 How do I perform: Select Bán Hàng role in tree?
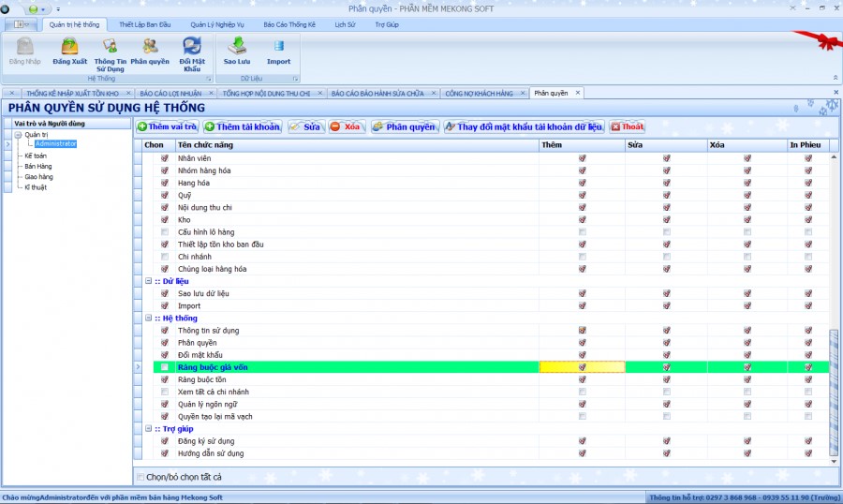tap(38, 166)
